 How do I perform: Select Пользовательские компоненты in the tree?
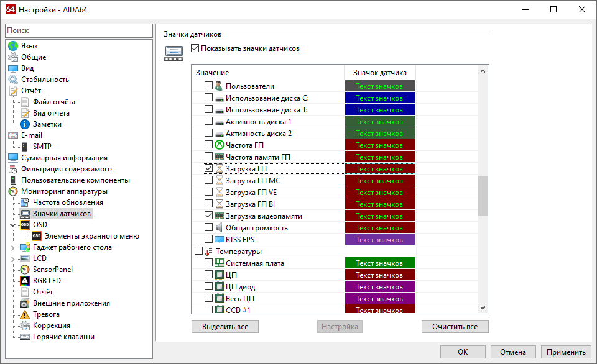75,180
